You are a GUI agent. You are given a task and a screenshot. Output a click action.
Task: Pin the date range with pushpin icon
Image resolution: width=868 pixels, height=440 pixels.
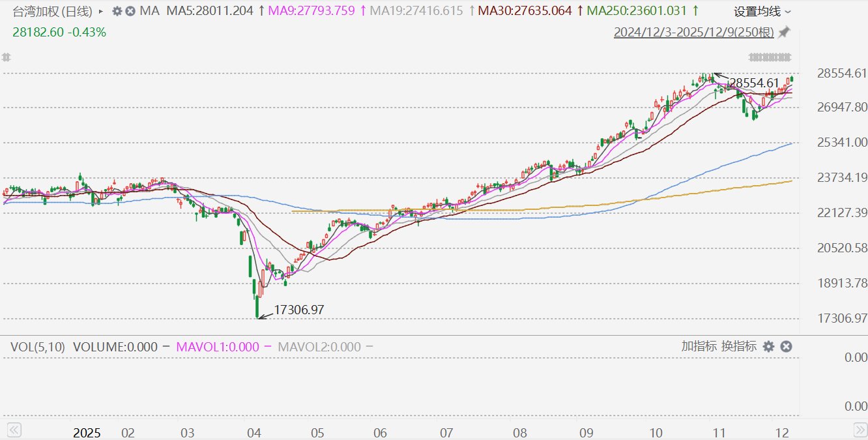[784, 32]
